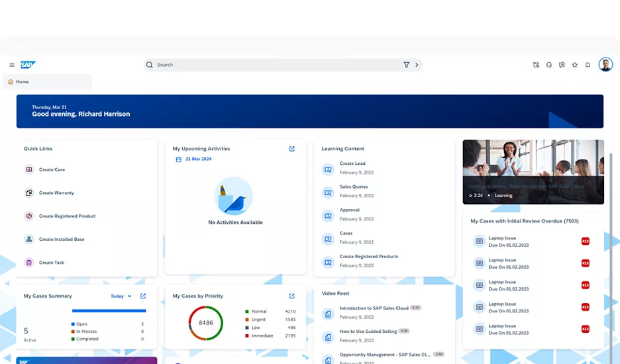This screenshot has width=620, height=364.
Task: Click the 8486 priority donut chart
Action: tap(205, 323)
